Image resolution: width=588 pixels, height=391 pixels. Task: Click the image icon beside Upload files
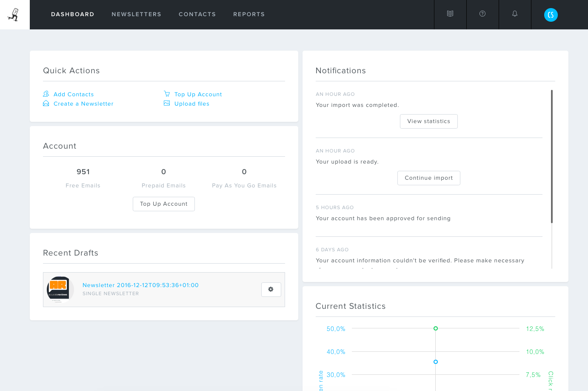point(167,103)
